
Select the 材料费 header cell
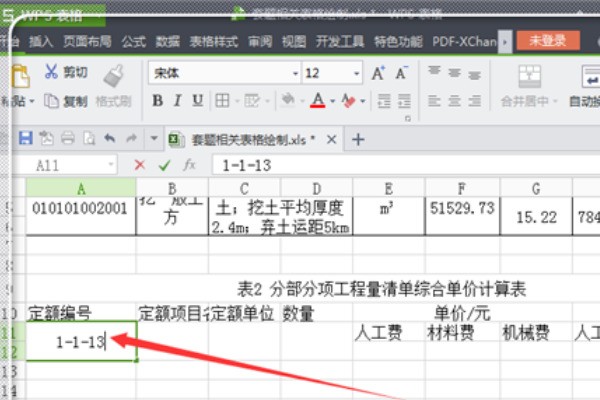pyautogui.click(x=462, y=332)
